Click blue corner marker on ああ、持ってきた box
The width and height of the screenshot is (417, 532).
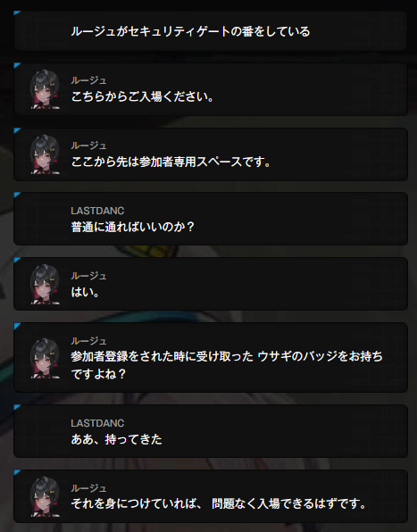(x=17, y=407)
